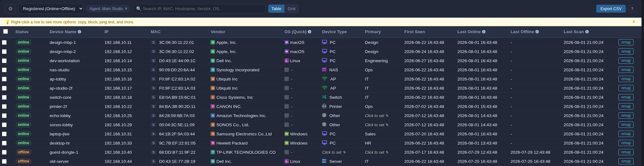
Task: Click the offline status badge for guest-dongle-1
Action: click(x=23, y=152)
